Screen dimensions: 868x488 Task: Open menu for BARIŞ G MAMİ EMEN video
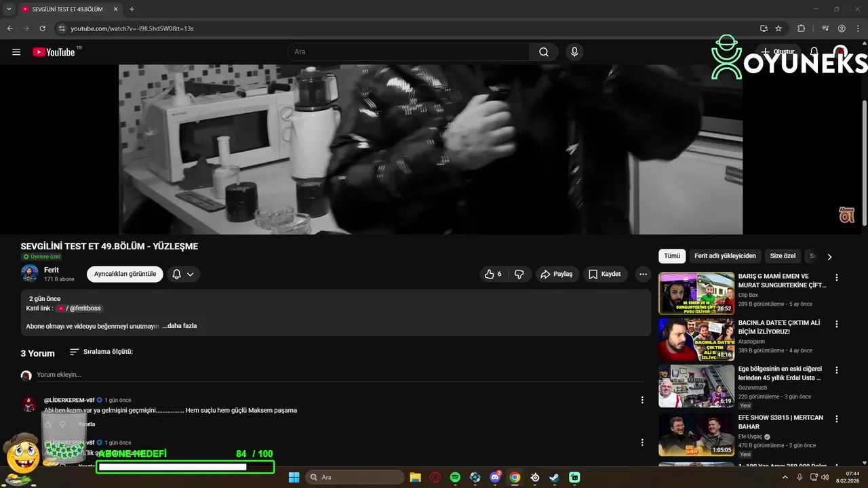[836, 277]
